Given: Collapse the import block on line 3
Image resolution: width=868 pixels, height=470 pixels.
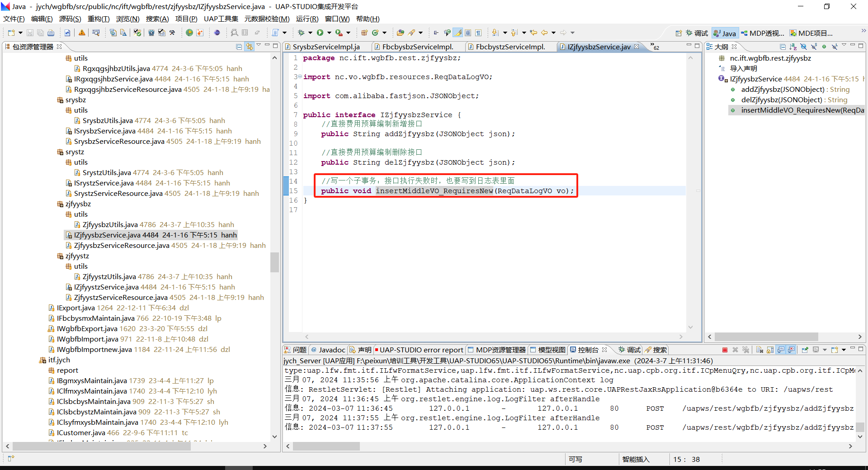Looking at the screenshot, I should point(300,77).
